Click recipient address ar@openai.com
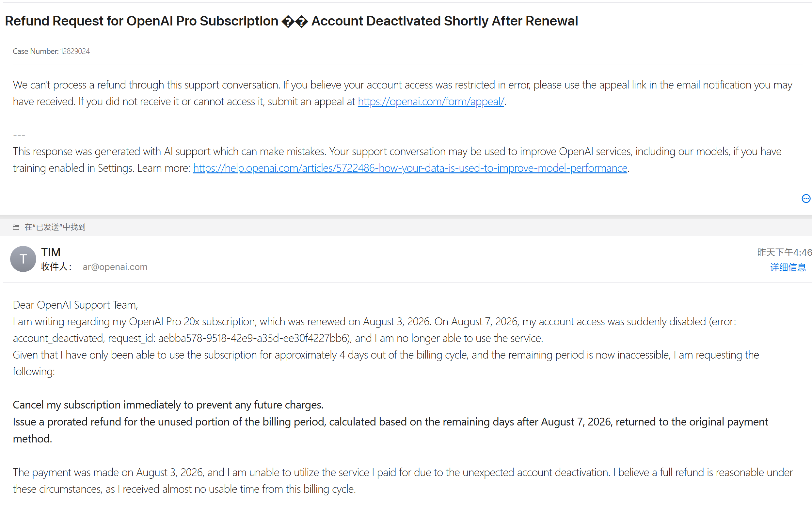 pos(115,267)
